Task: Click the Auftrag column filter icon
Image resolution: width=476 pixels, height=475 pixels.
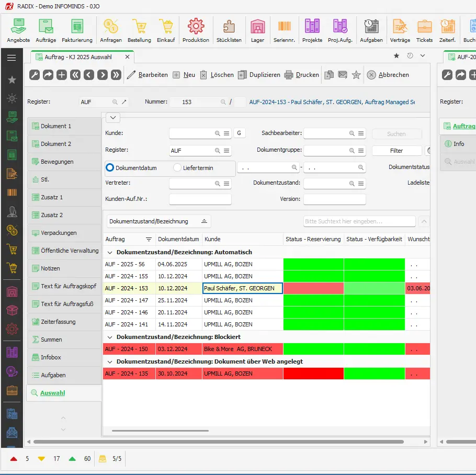Action: [149, 239]
